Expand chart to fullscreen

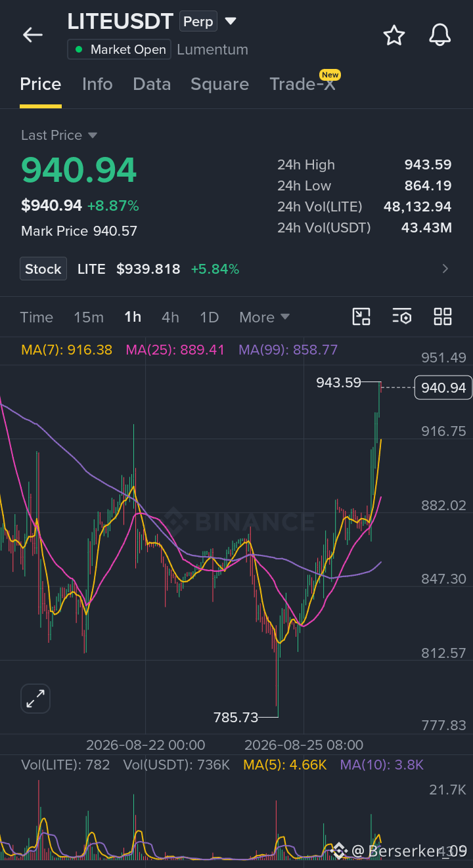(x=35, y=699)
